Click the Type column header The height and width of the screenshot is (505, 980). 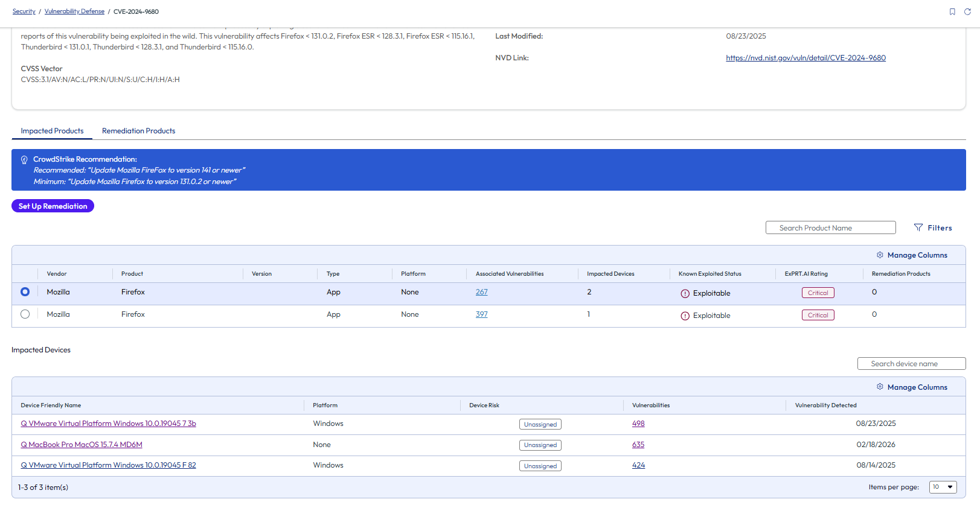point(333,274)
